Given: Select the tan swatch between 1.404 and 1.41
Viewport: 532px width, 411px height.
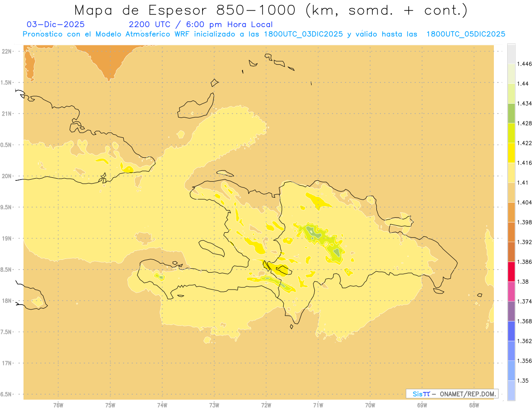Looking at the screenshot, I should click(511, 192).
